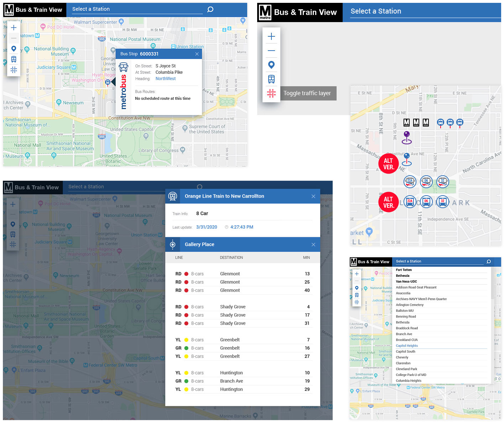The height and width of the screenshot is (423, 504).
Task: Open the Capitol Heights station link
Action: point(406,345)
